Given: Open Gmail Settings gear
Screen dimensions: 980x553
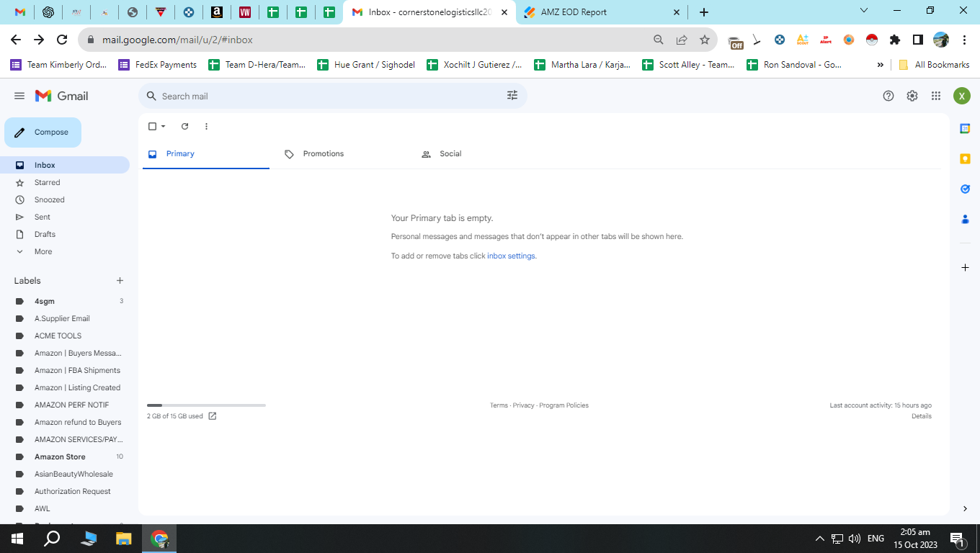Looking at the screenshot, I should click(912, 96).
